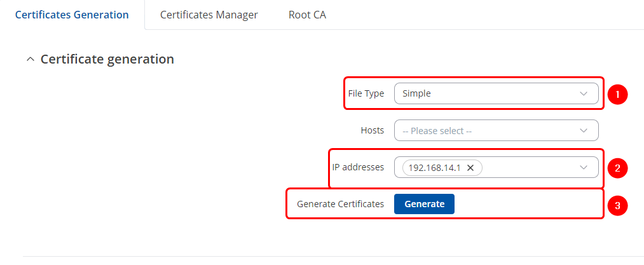Remove the 192.168.14.1 IP address tag
This screenshot has width=644, height=265.
470,168
